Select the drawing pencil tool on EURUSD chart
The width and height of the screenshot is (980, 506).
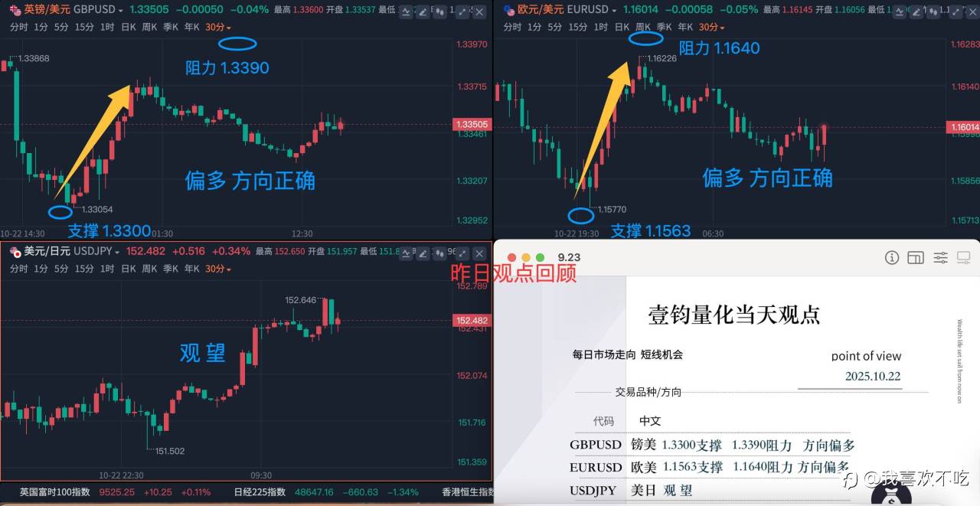pos(917,12)
